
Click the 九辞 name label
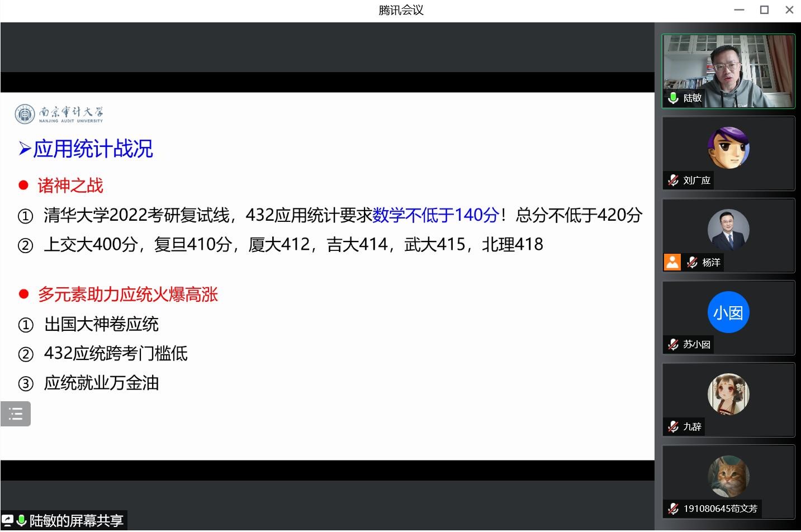coord(692,427)
